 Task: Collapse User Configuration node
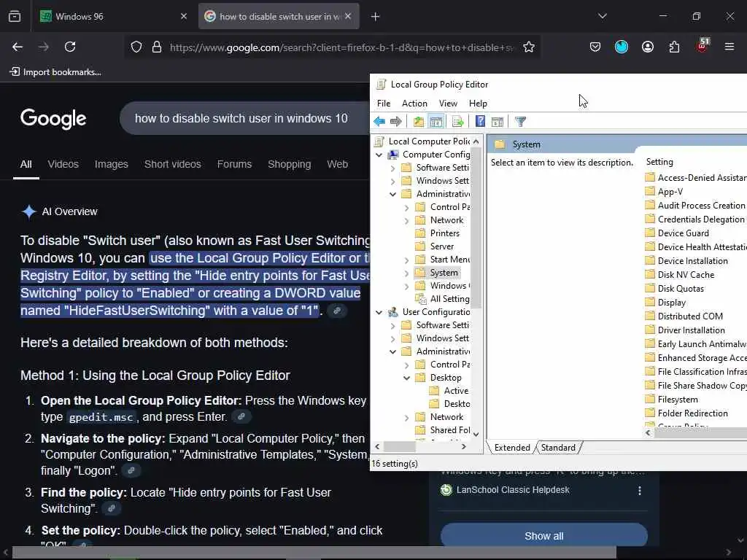(379, 312)
